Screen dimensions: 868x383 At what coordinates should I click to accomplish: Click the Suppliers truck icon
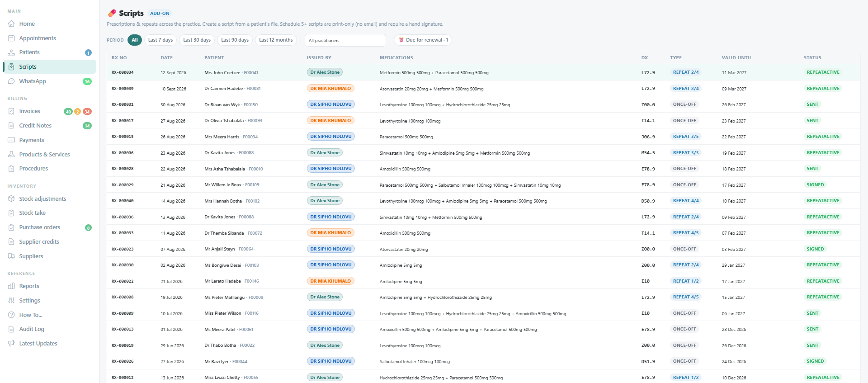tap(11, 256)
